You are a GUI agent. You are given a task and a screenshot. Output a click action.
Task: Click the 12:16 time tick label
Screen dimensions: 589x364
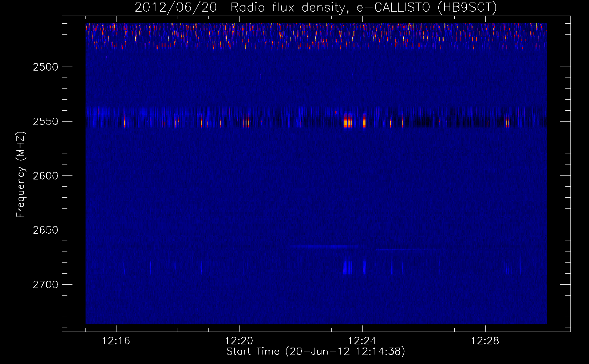pyautogui.click(x=116, y=341)
